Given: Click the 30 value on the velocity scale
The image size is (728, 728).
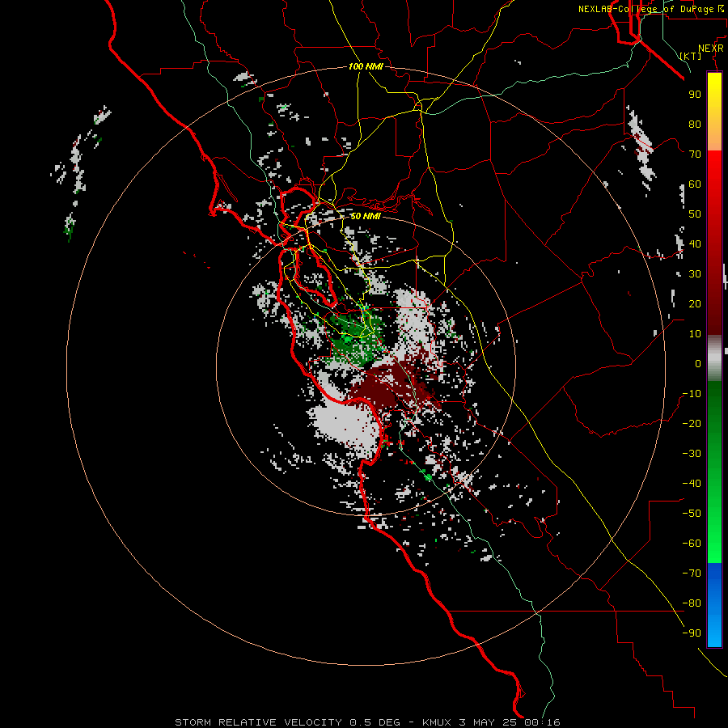Looking at the screenshot, I should [x=695, y=274].
